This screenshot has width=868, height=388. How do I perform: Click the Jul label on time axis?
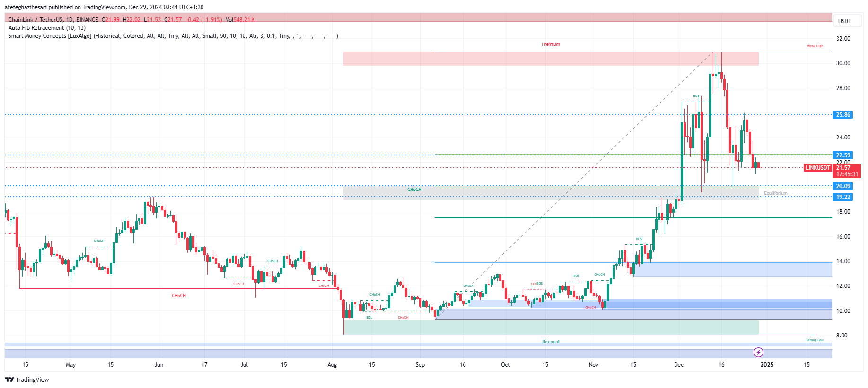pos(244,365)
